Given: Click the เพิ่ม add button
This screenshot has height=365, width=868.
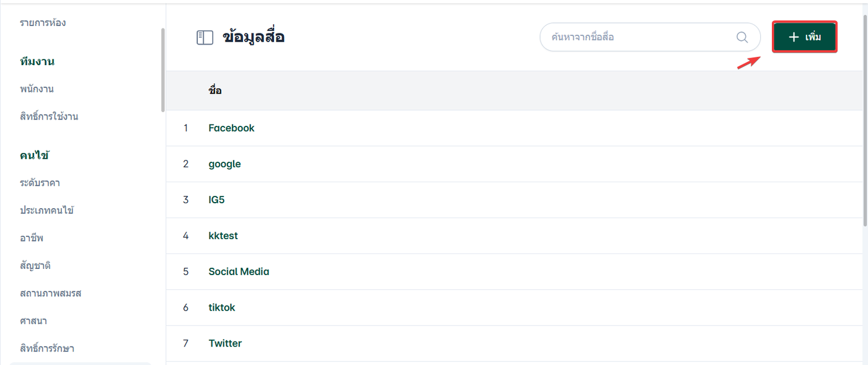Looking at the screenshot, I should (805, 37).
